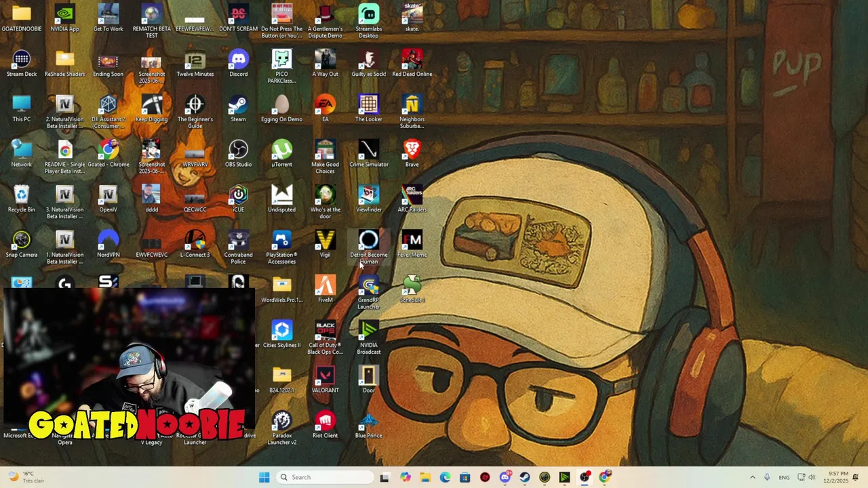The width and height of the screenshot is (868, 488).
Task: Open the weather widget on taskbar
Action: click(x=27, y=477)
